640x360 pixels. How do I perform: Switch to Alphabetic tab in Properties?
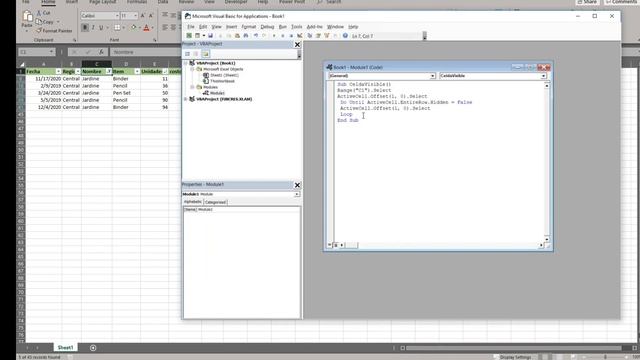point(193,202)
